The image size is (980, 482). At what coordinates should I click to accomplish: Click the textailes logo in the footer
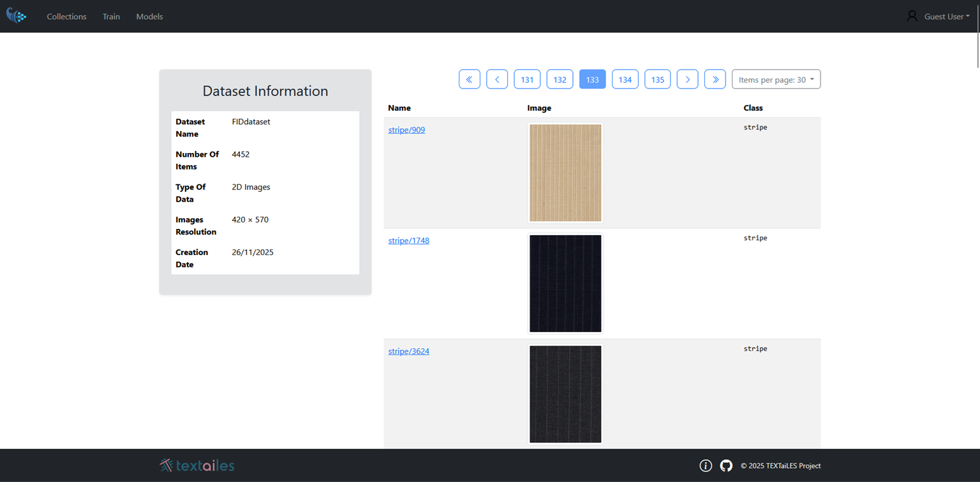pos(197,465)
